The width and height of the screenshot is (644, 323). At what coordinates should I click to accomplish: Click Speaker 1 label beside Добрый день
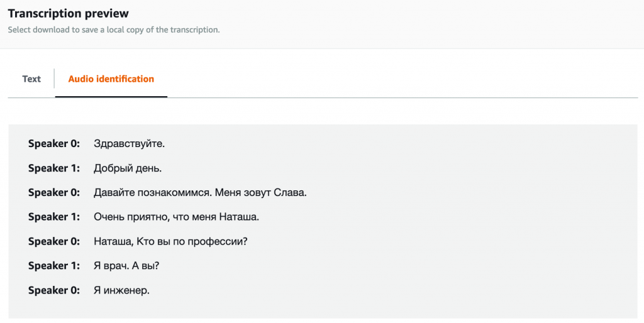pos(54,168)
